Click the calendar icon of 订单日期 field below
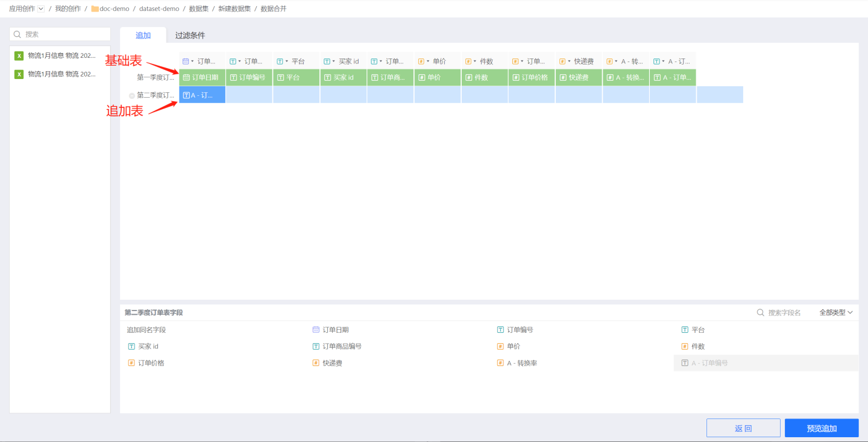Viewport: 868px width, 442px height. click(x=316, y=330)
